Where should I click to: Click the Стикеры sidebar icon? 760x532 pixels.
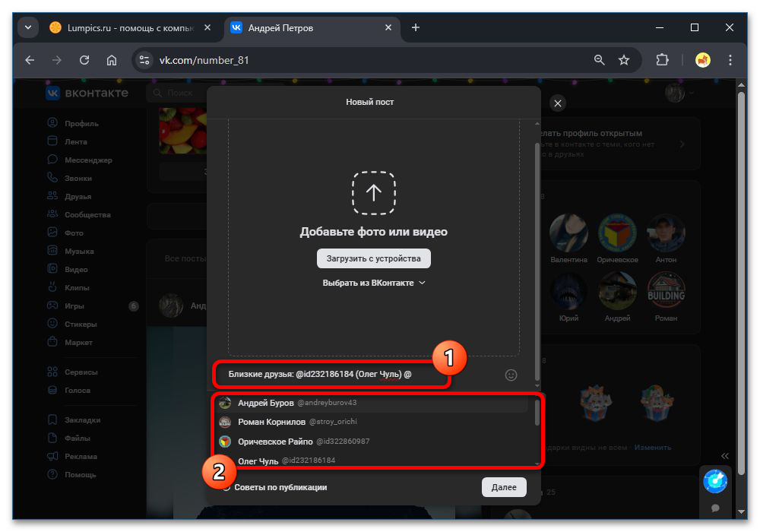point(52,323)
